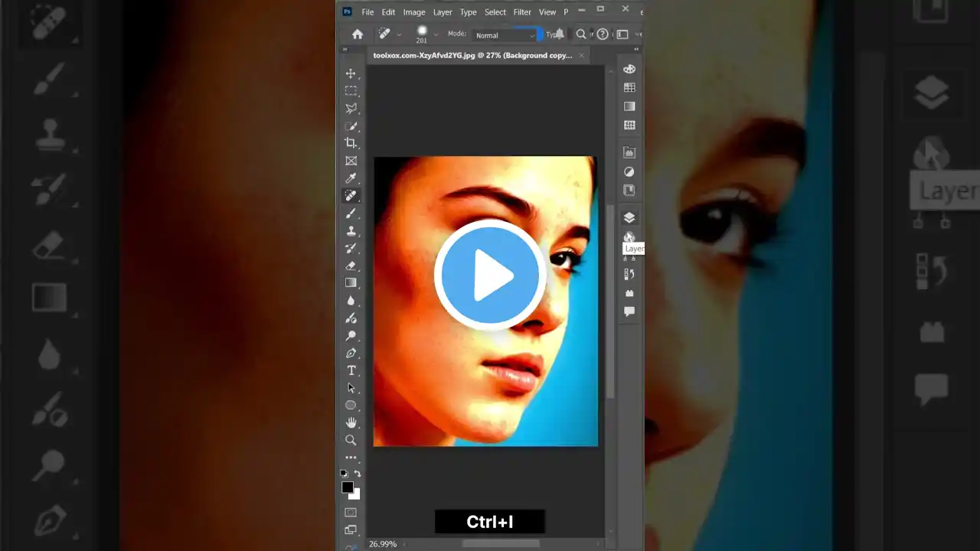The image size is (980, 551).
Task: Reset default foreground and background colors
Action: click(344, 474)
